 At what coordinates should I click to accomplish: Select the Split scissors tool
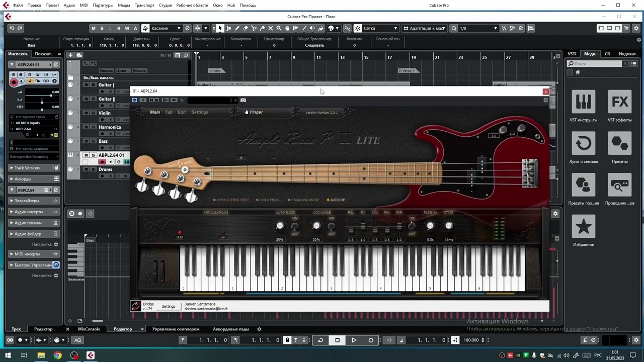point(254,28)
